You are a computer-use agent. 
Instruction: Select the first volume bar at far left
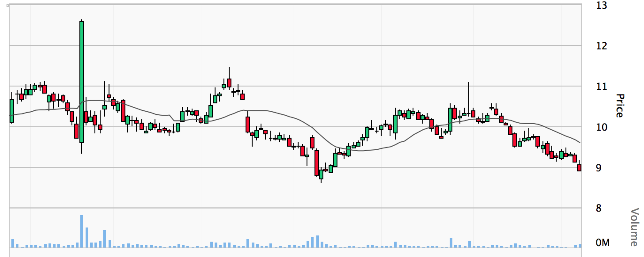click(x=13, y=243)
